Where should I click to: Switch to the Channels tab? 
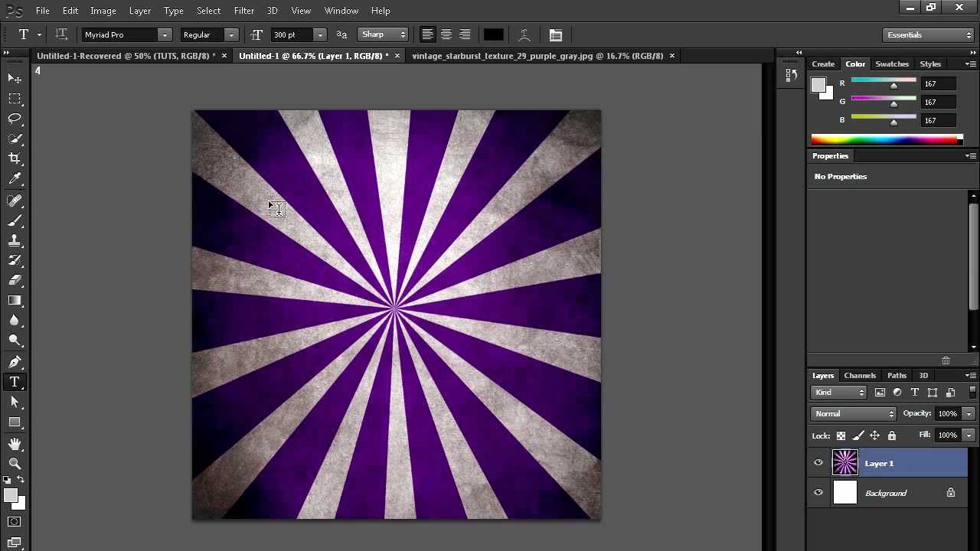point(860,375)
